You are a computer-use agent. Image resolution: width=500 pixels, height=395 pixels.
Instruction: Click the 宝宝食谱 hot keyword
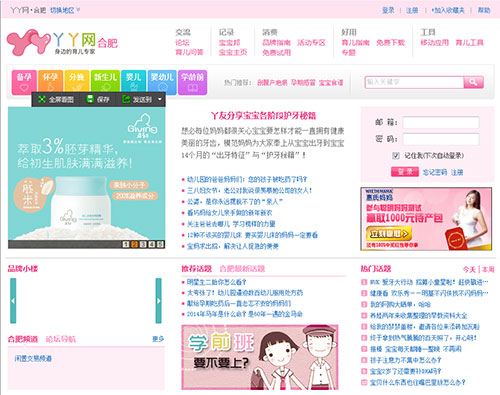[x=331, y=83]
